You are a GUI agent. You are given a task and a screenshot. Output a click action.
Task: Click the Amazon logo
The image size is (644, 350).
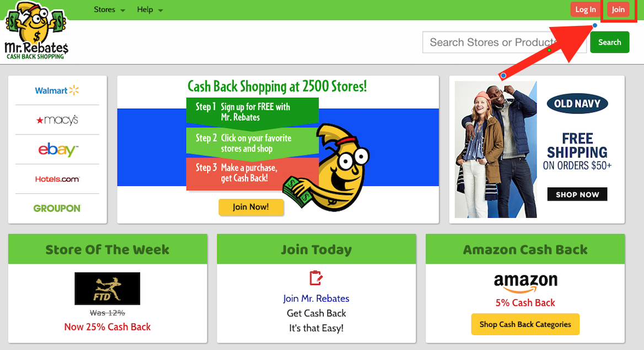(525, 283)
